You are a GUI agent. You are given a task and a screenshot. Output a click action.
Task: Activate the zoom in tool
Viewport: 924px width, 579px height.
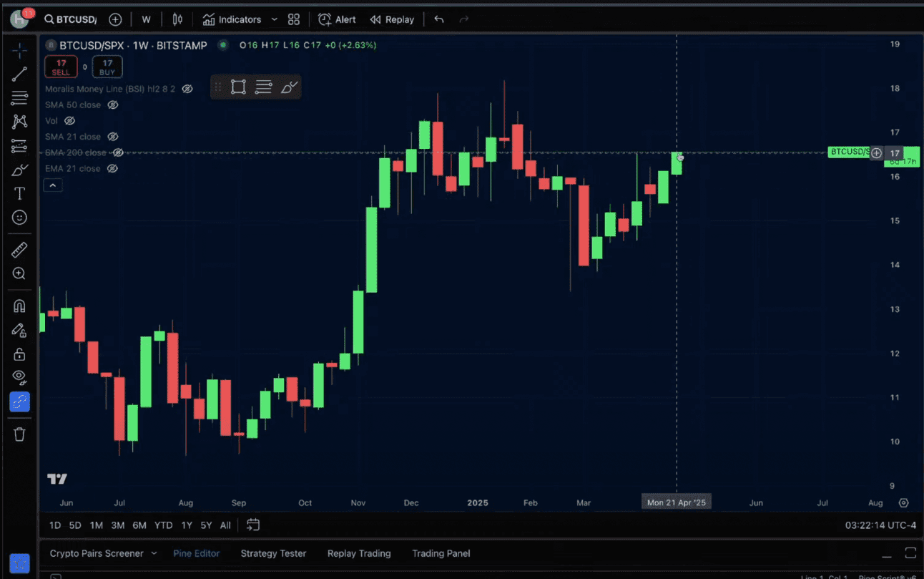coord(19,273)
